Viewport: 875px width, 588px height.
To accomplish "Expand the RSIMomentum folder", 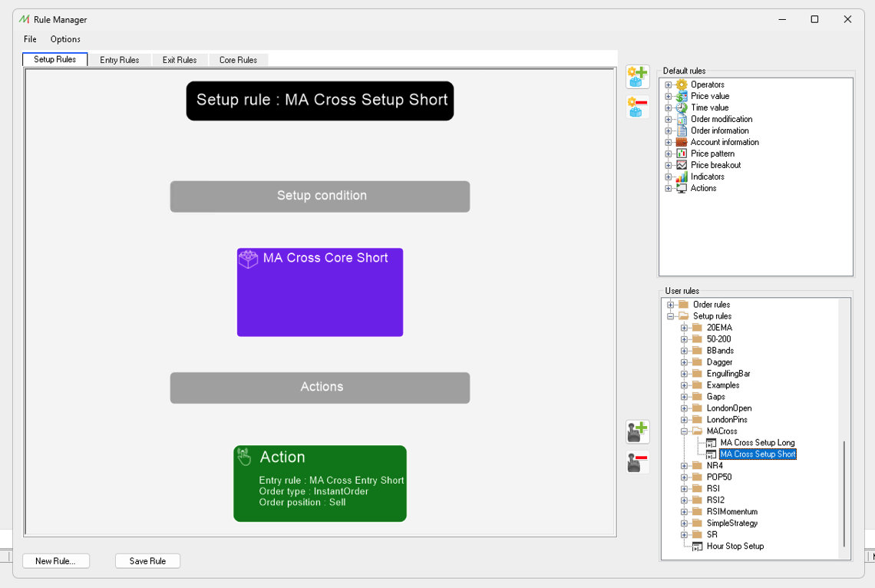I will click(x=684, y=512).
